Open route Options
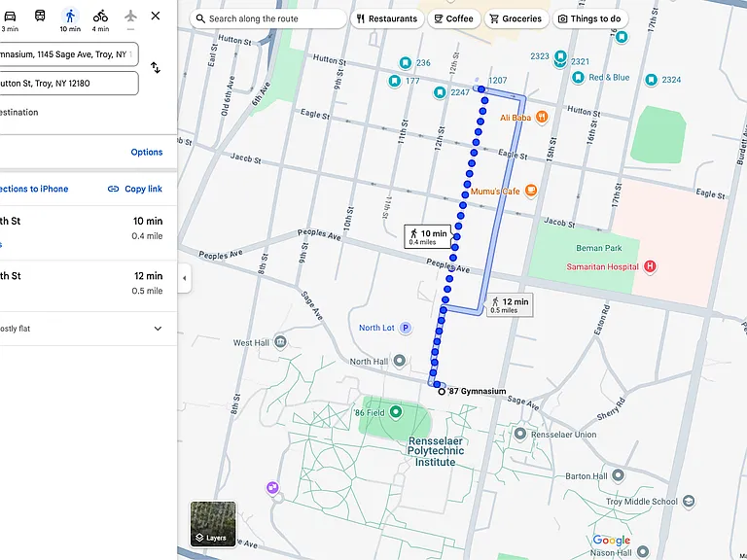Image resolution: width=747 pixels, height=560 pixels. (x=147, y=152)
